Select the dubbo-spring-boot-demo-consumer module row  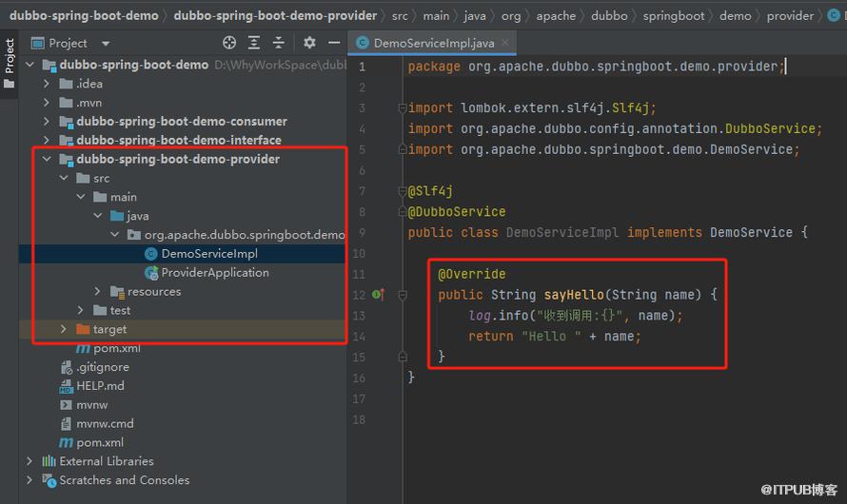pyautogui.click(x=182, y=122)
